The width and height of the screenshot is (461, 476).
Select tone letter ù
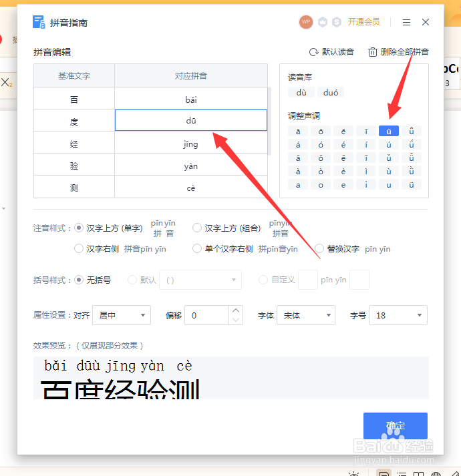[389, 171]
